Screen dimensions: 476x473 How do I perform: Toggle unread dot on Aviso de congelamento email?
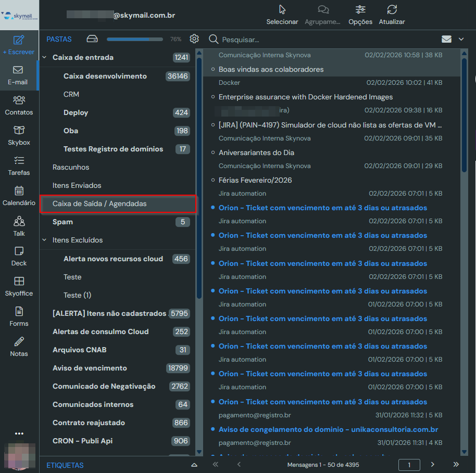click(x=213, y=429)
